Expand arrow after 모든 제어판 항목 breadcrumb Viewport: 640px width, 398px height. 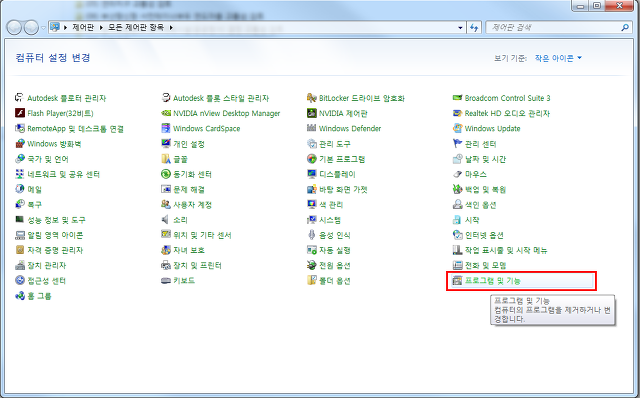(171, 27)
